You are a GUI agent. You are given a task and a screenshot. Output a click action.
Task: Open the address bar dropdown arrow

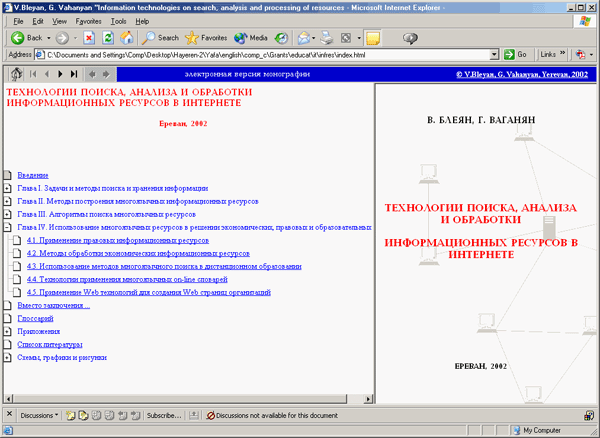pyautogui.click(x=495, y=54)
